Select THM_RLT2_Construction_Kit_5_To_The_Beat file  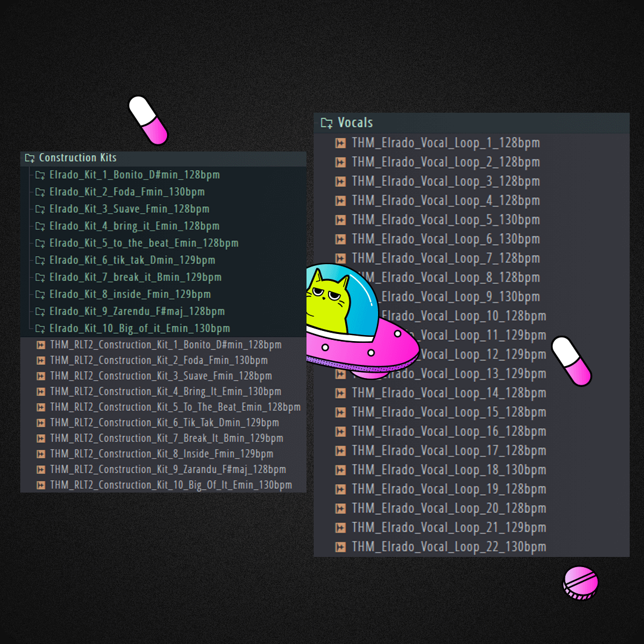point(175,407)
